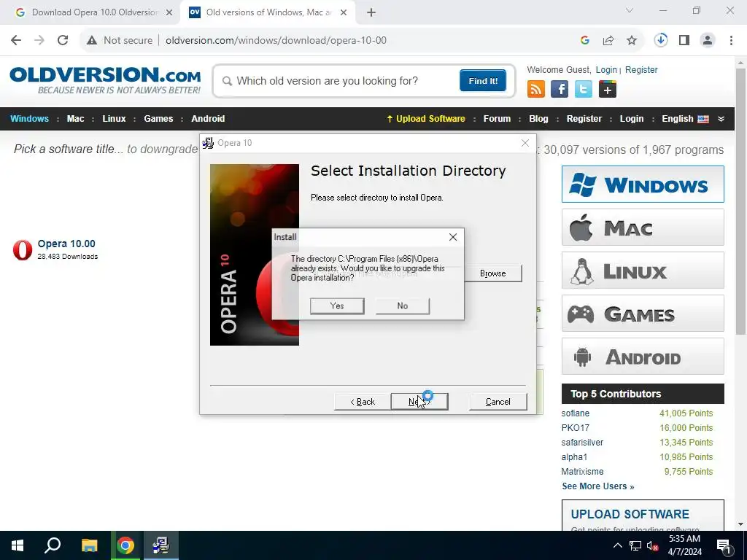Open File Explorer from taskbar

[x=89, y=545]
